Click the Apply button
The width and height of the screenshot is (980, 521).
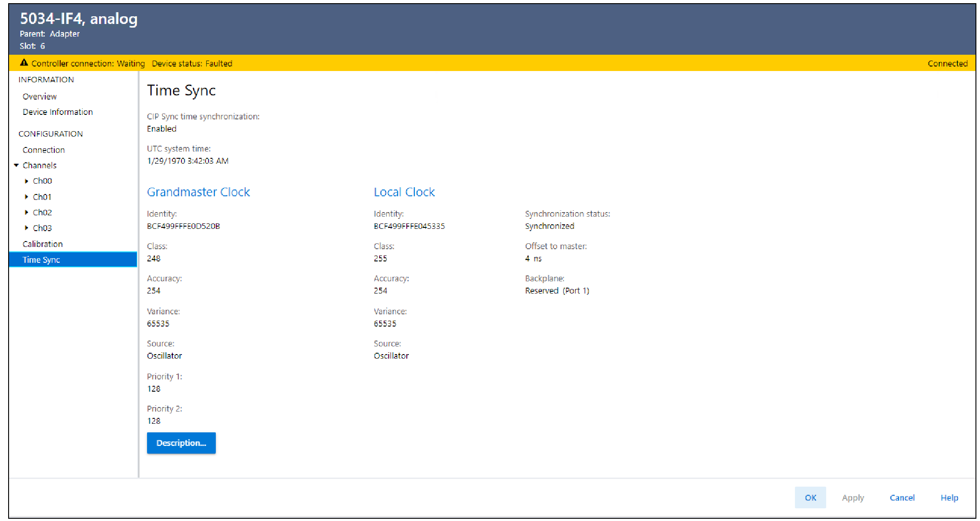(852, 497)
